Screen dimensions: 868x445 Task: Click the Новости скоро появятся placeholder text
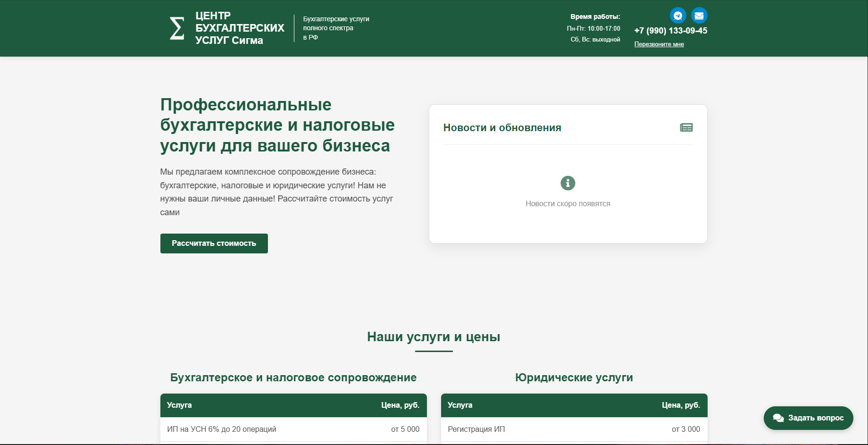click(568, 203)
